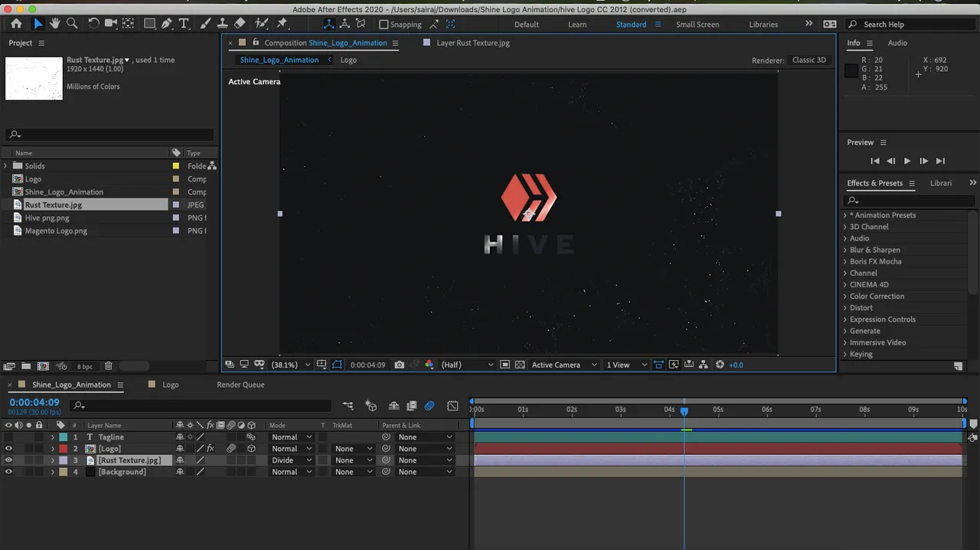
Task: Select the Pen tool
Action: [x=167, y=24]
